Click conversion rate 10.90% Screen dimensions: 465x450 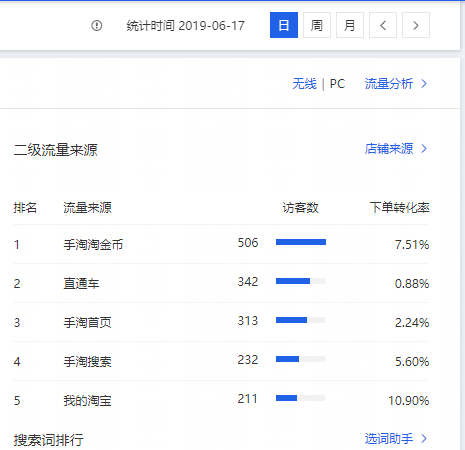pyautogui.click(x=409, y=401)
